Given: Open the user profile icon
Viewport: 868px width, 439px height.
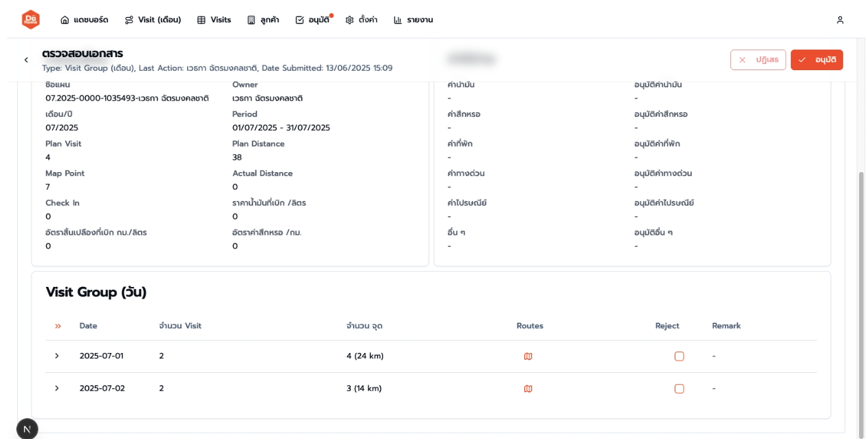Looking at the screenshot, I should click(x=840, y=19).
